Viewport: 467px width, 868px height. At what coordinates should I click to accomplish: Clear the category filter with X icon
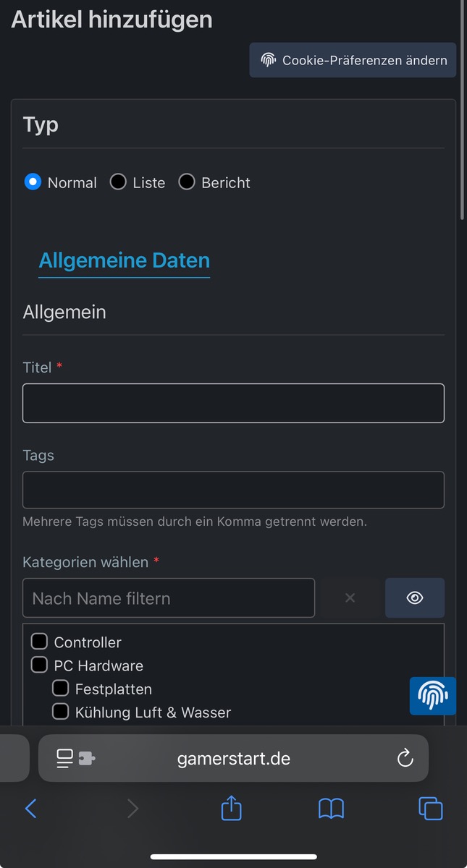click(x=350, y=598)
